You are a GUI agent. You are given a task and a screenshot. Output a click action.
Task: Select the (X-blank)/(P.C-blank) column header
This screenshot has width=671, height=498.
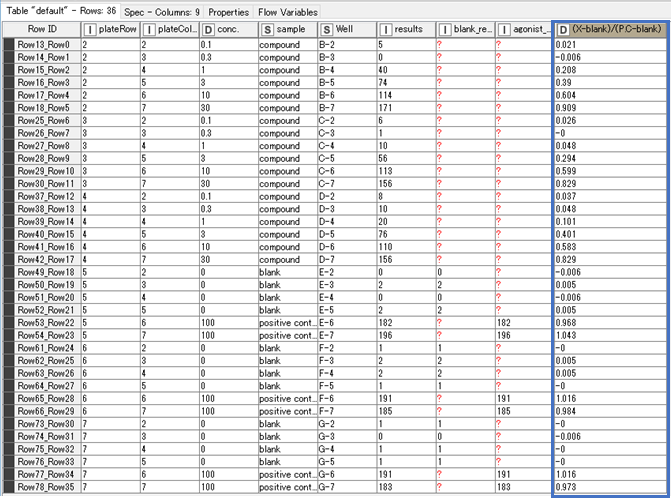point(611,29)
